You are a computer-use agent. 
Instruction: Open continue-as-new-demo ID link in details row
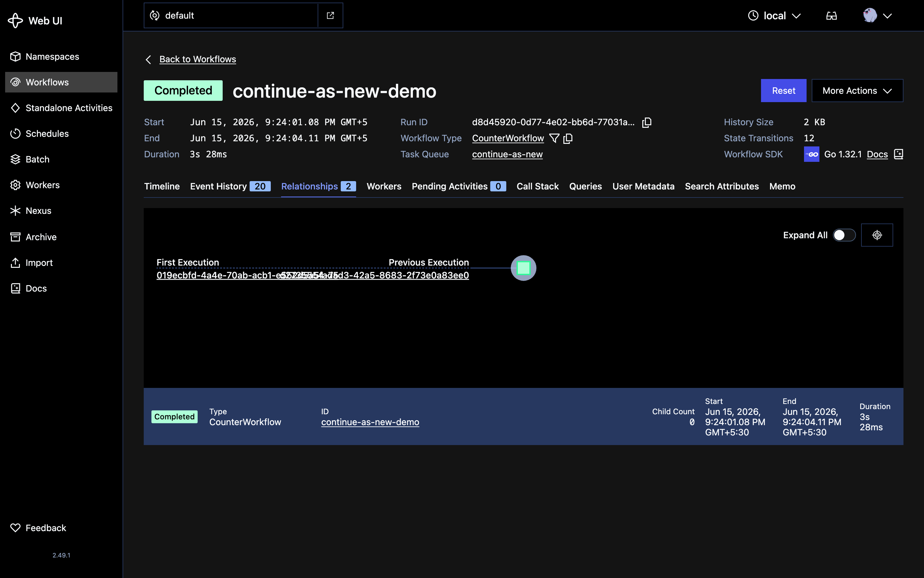(370, 422)
